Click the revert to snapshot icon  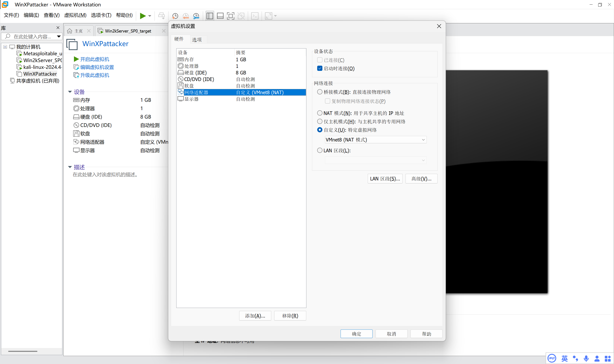tap(185, 16)
